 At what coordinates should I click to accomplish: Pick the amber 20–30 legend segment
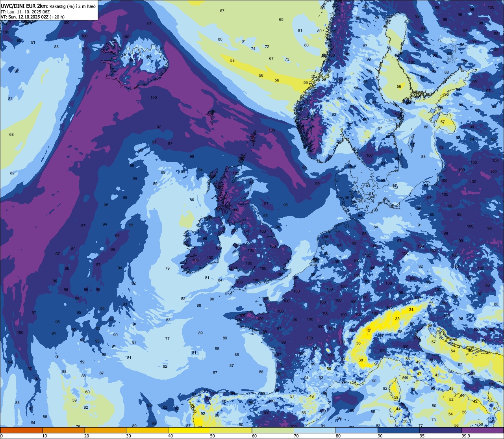pyautogui.click(x=105, y=430)
